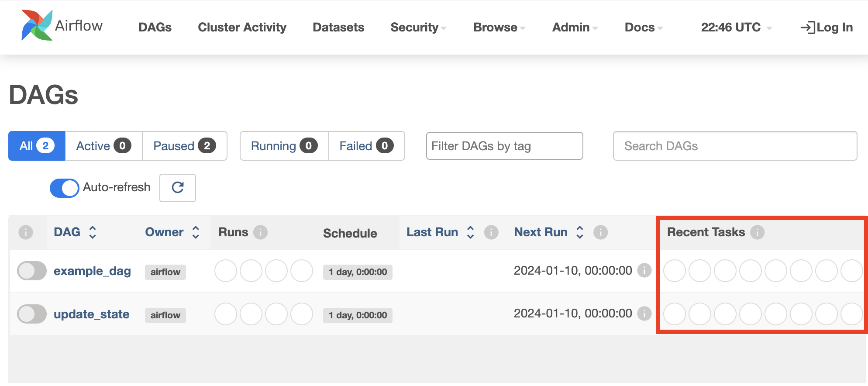Click info icon next to Next Run header
Image resolution: width=868 pixels, height=386 pixels.
pos(600,232)
